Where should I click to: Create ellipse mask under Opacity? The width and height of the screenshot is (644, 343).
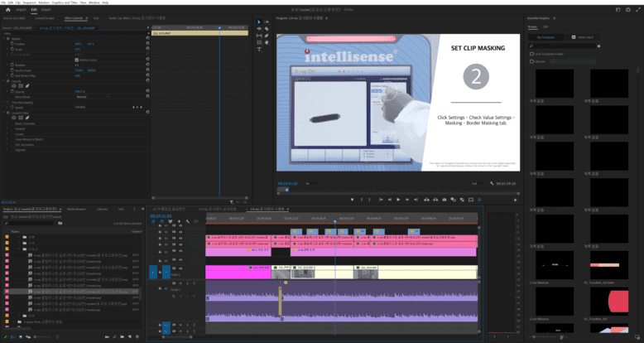(x=14, y=86)
